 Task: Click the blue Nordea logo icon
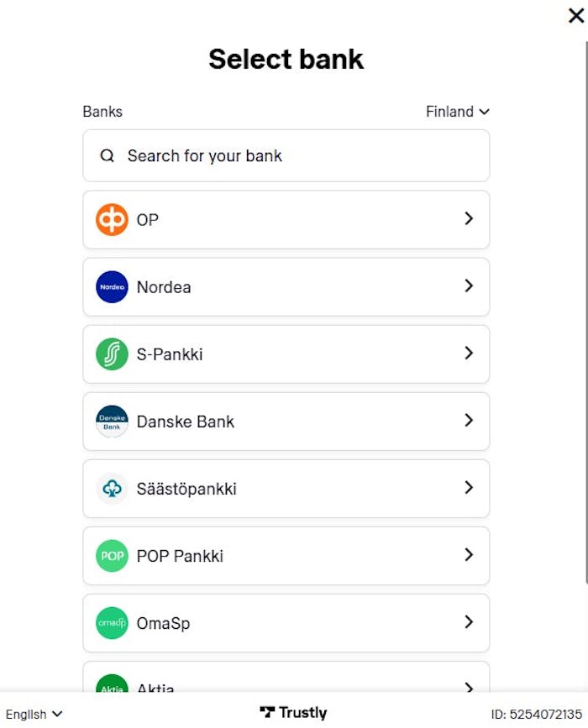click(112, 287)
